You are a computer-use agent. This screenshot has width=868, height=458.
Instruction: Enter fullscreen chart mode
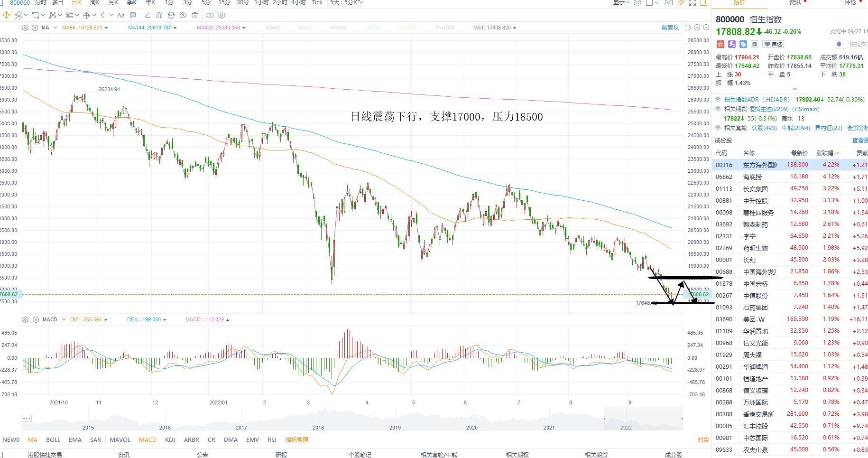pyautogui.click(x=693, y=2)
